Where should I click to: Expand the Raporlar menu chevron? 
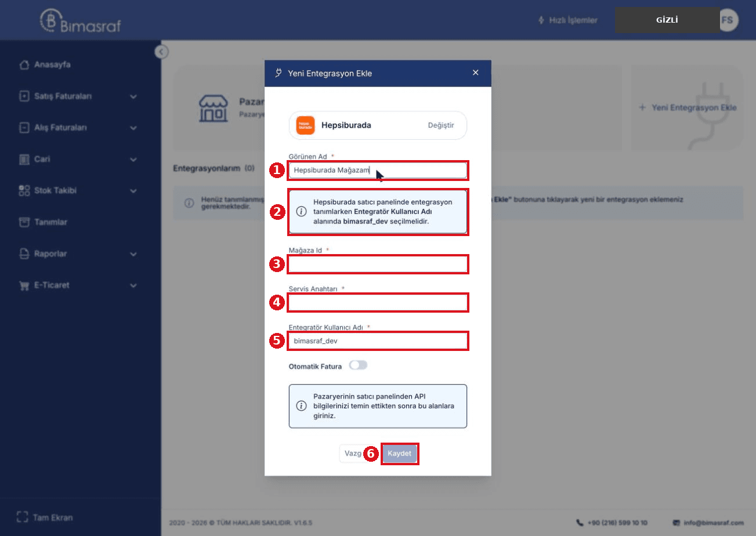133,254
